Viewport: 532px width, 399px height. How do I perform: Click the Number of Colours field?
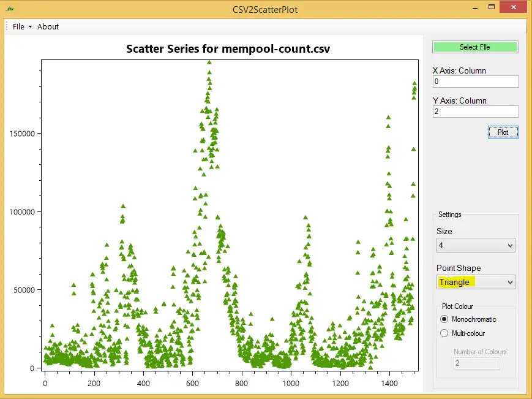tap(476, 363)
